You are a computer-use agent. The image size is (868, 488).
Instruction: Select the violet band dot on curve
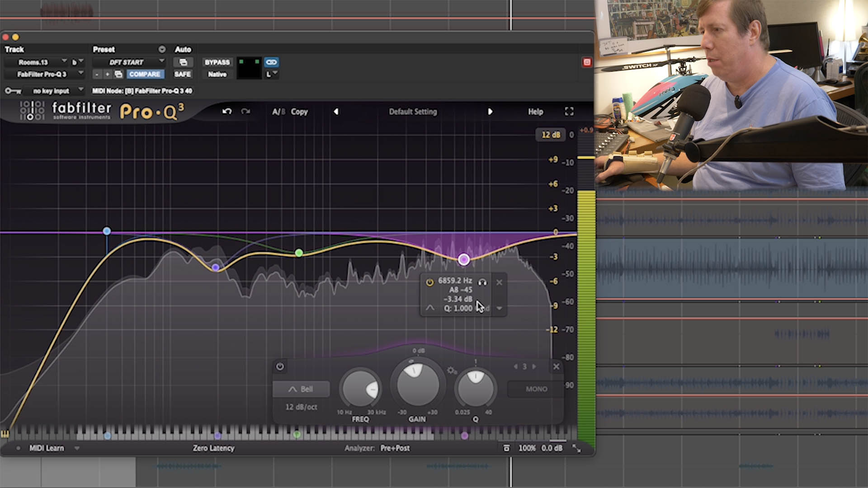click(216, 267)
